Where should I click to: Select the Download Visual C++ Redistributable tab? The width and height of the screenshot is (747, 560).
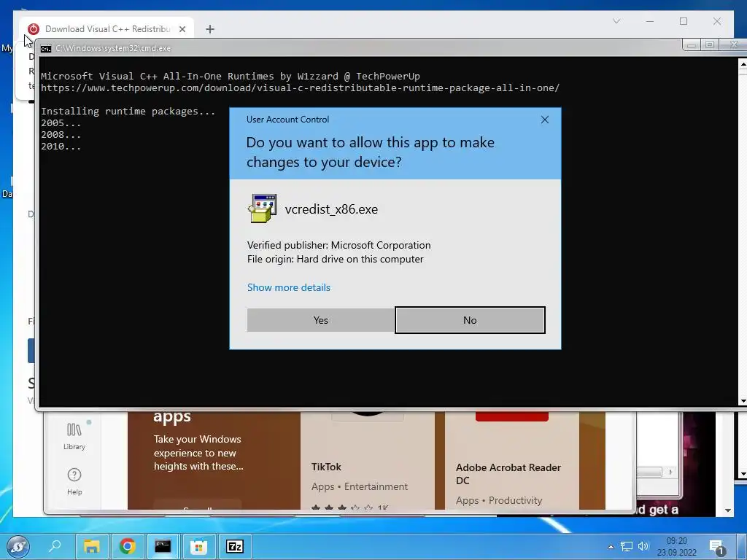tap(107, 29)
